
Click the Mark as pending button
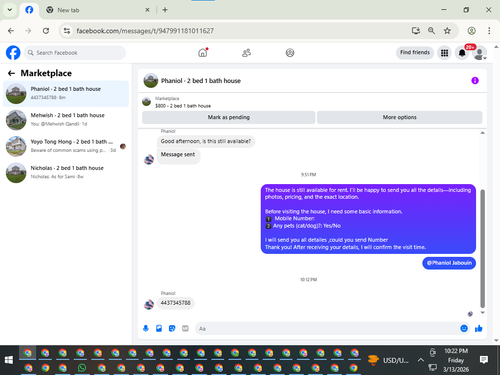coord(229,117)
